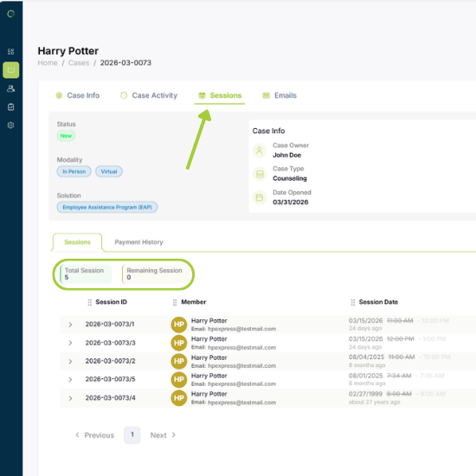The width and height of the screenshot is (476, 476).
Task: Open the members user icon in sidebar
Action: [x=11, y=88]
